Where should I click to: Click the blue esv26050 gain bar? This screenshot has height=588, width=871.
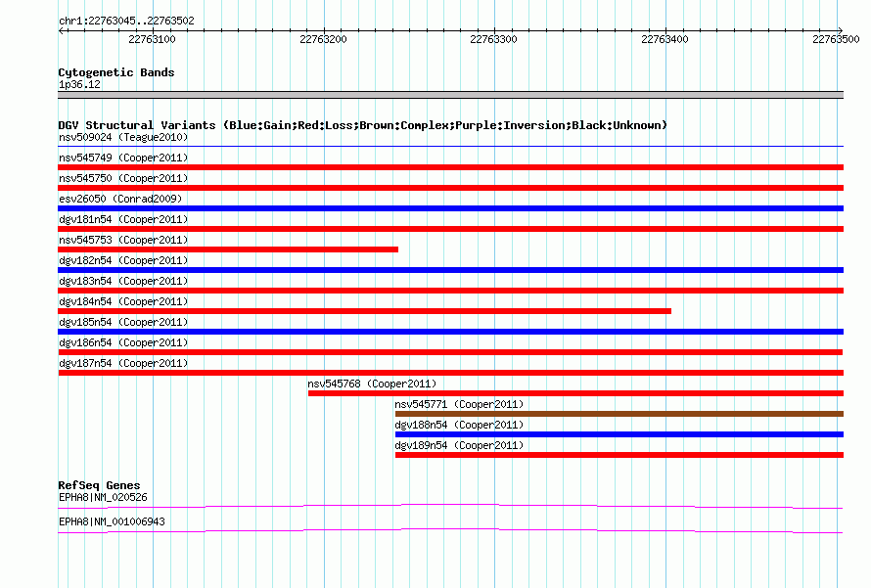450,208
